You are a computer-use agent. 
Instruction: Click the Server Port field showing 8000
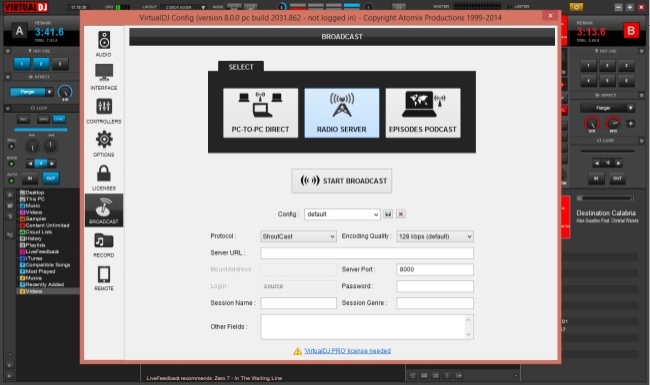435,269
